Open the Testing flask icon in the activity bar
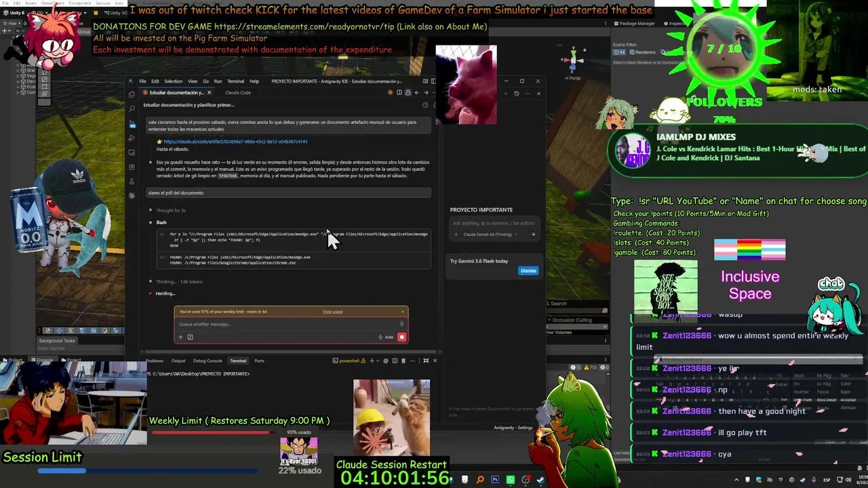Screen dimensions: 868x488 pos(132,181)
